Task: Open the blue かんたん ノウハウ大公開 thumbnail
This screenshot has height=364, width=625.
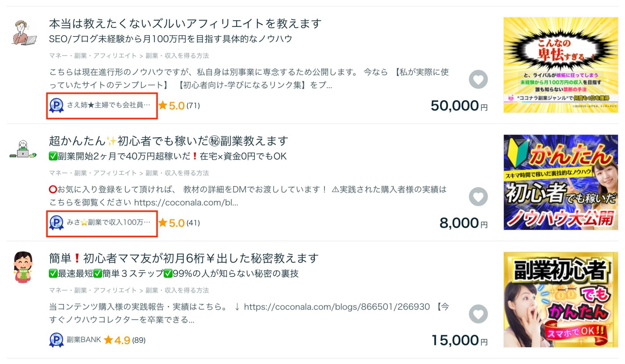Action: pos(560,182)
